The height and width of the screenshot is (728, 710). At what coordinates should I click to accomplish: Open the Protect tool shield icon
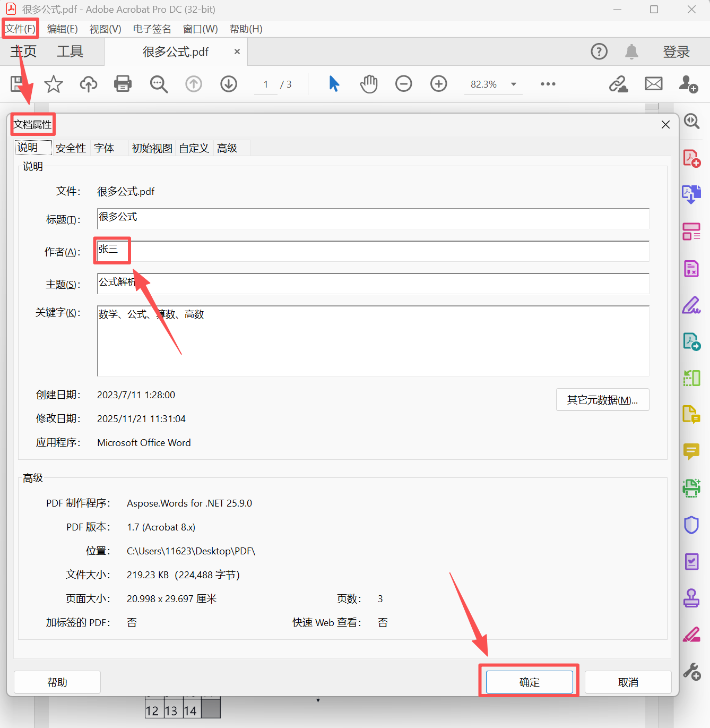coord(691,525)
